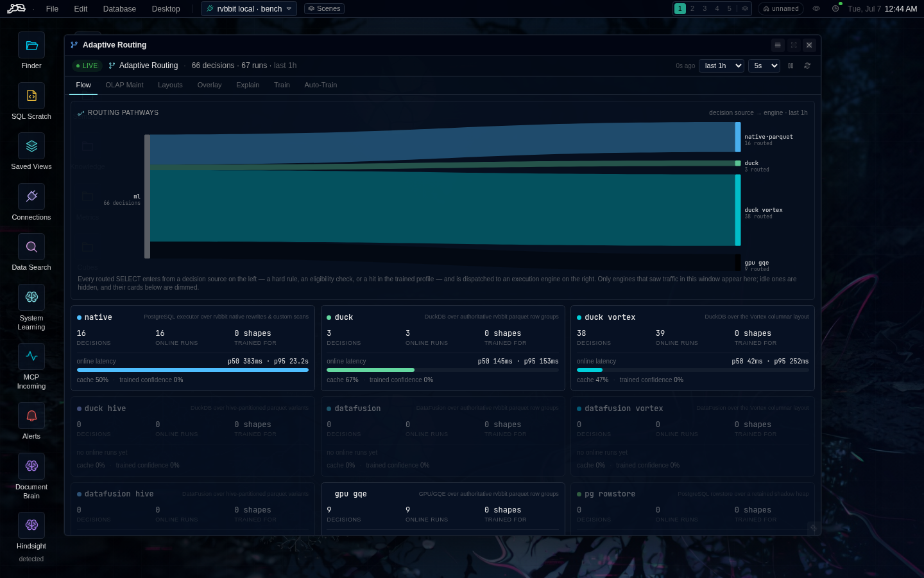Image resolution: width=924 pixels, height=578 pixels.
Task: Open the Desktop menu
Action: pyautogui.click(x=166, y=8)
